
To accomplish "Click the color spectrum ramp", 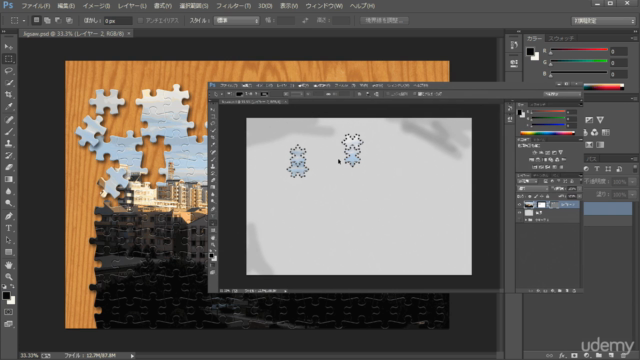I will coord(604,87).
